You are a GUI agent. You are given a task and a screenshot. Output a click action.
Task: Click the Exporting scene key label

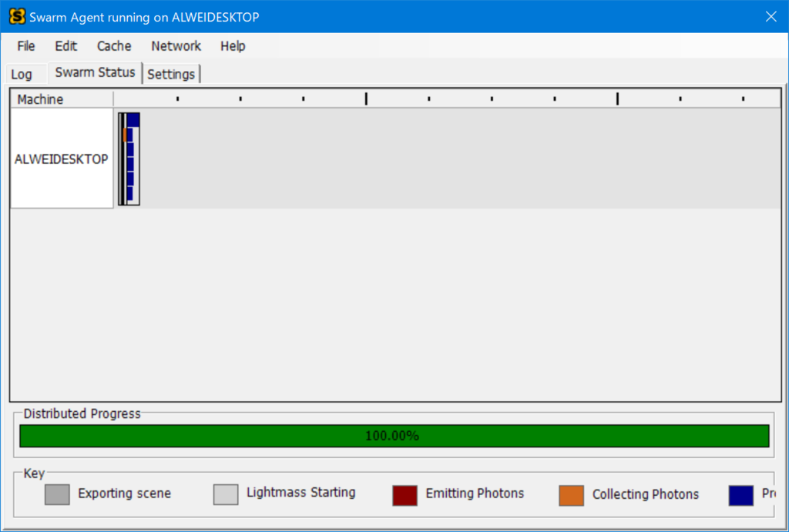click(124, 494)
